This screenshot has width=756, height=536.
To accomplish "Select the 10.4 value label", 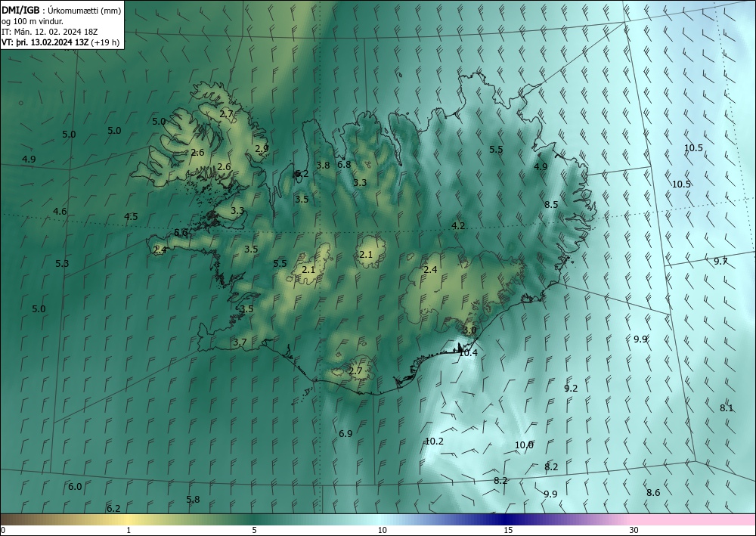I will 468,353.
